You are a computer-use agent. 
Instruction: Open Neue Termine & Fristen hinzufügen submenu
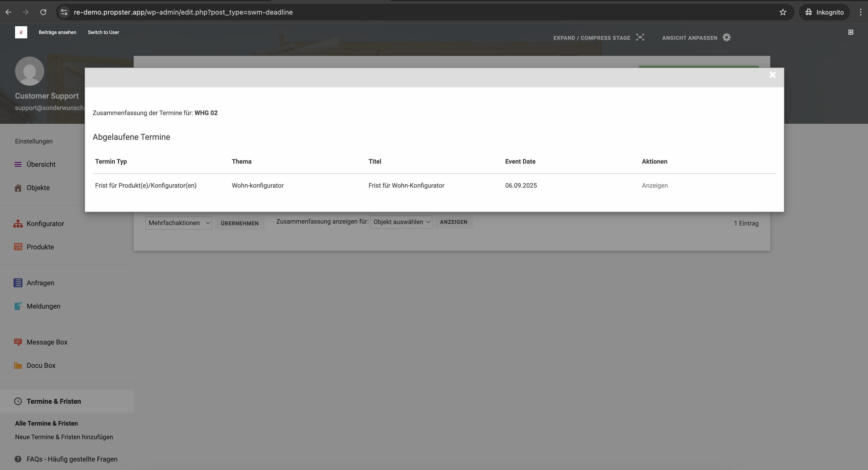(64, 437)
